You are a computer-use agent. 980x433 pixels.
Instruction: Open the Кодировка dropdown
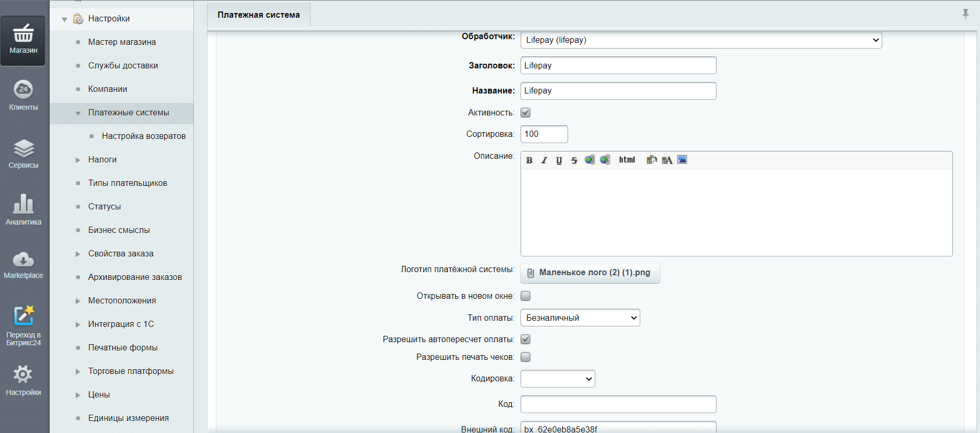coord(558,379)
